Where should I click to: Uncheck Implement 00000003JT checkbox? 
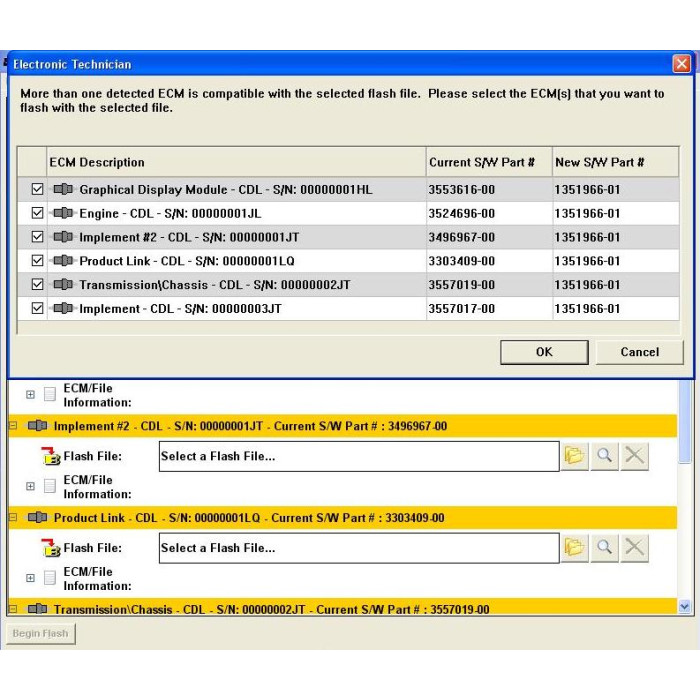(x=38, y=308)
